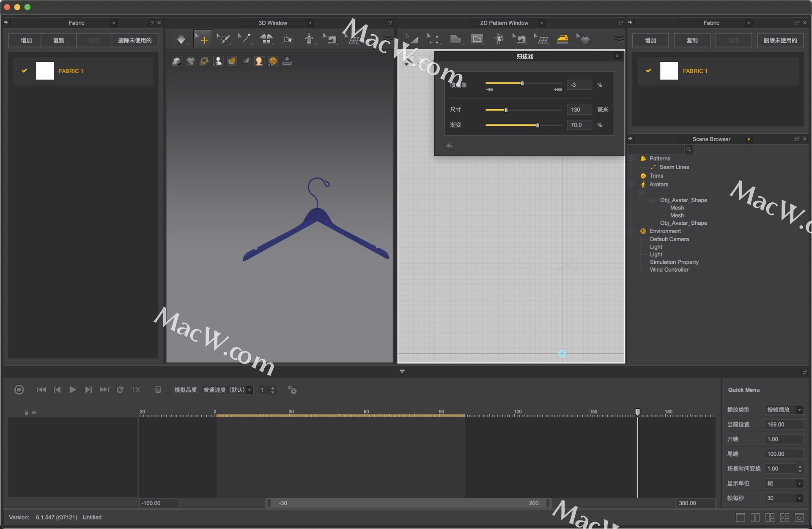Open the Scene Browser title dropdown

(x=749, y=139)
